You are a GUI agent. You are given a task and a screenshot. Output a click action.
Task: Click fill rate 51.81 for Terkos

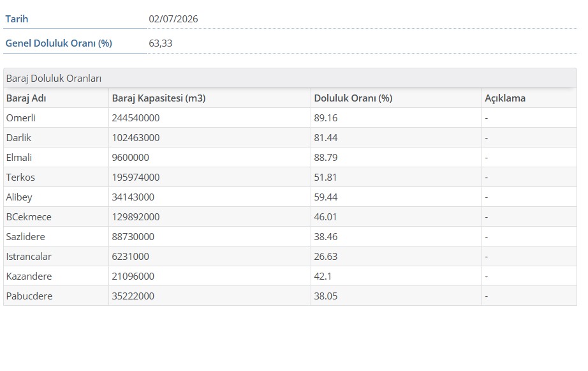click(325, 178)
